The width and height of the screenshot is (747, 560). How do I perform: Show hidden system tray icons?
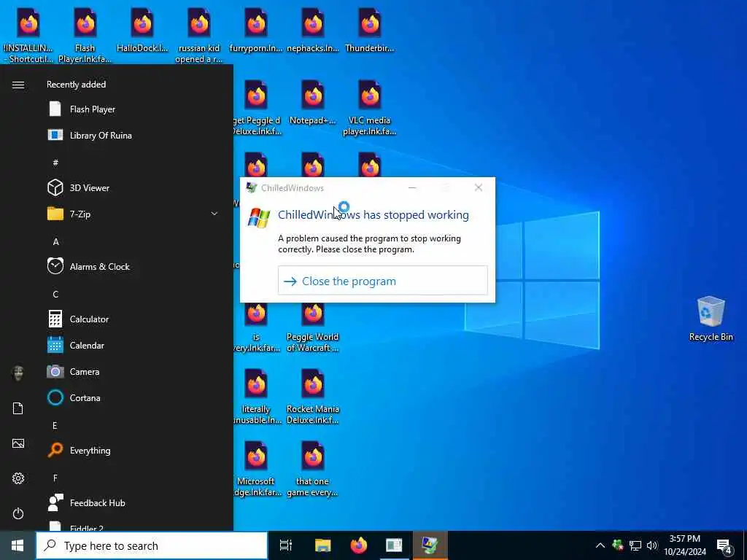point(600,545)
